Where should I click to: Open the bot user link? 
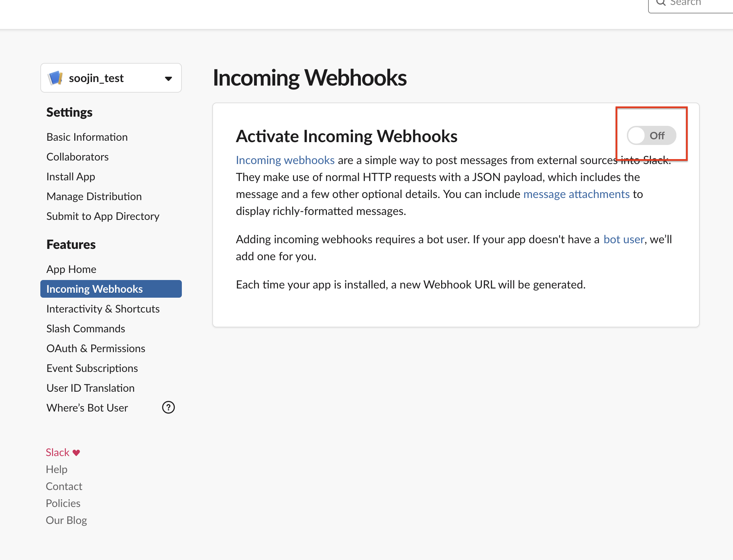coord(624,239)
